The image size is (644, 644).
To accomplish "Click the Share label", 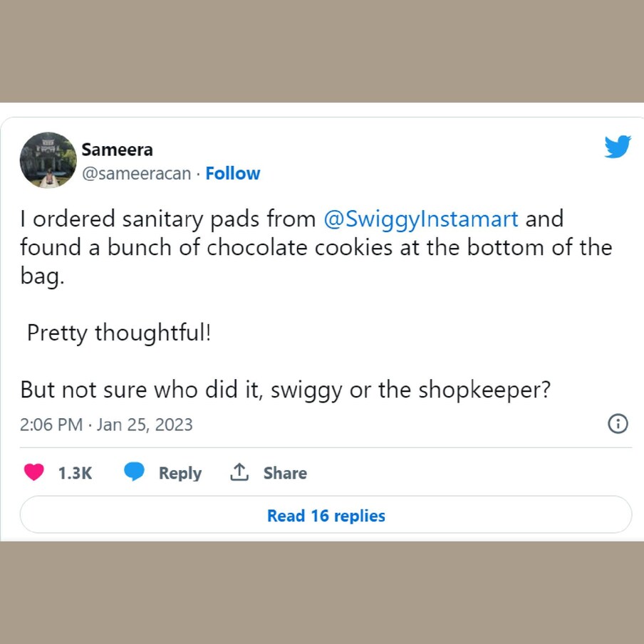I will pyautogui.click(x=285, y=473).
